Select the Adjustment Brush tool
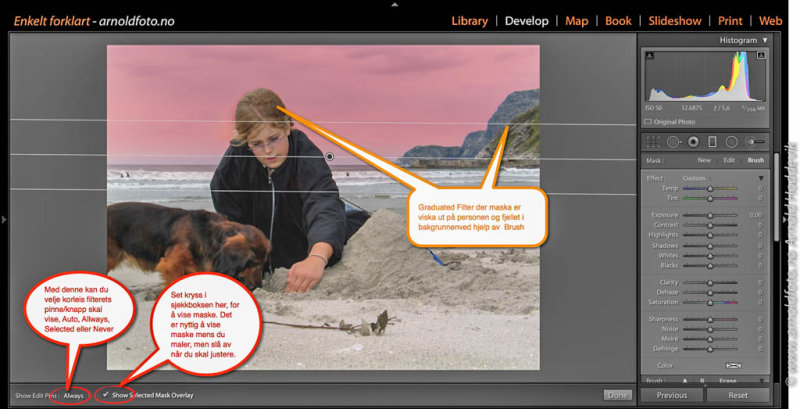Viewport: 800px width, 409px height. tap(755, 142)
